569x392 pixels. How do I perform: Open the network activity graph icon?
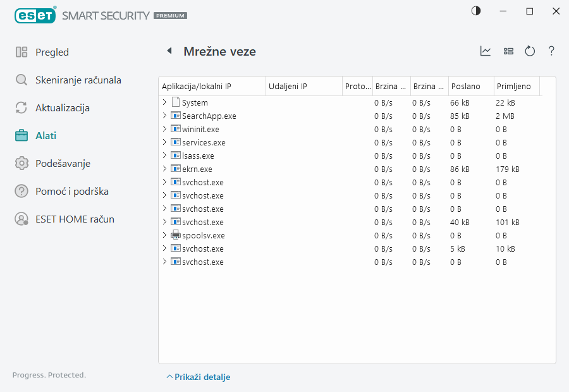click(x=486, y=51)
